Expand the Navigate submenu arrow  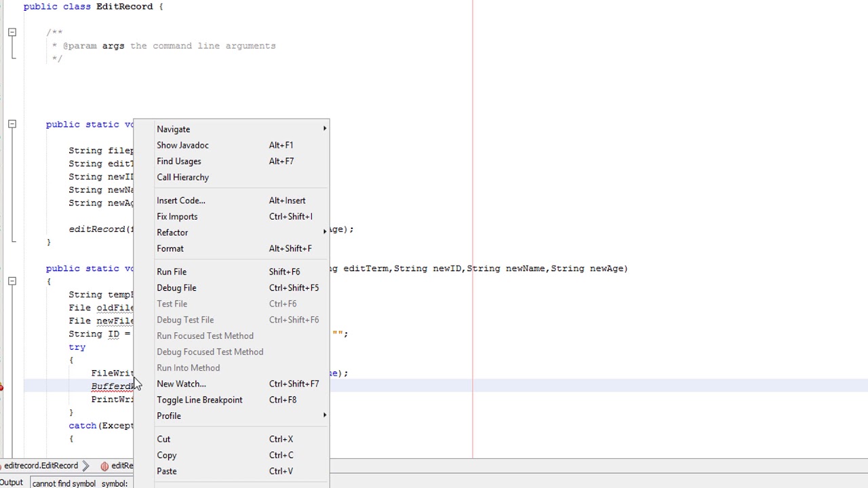click(x=325, y=128)
